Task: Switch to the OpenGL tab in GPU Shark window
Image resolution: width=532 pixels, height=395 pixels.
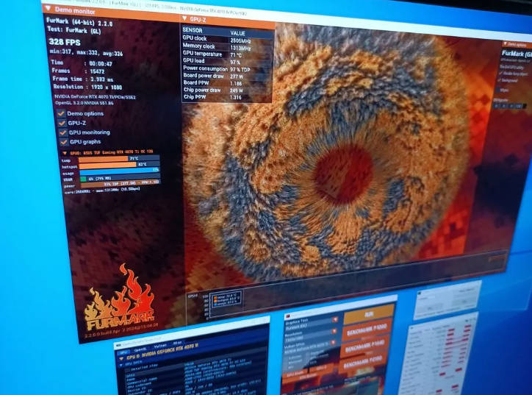Action: tap(140, 349)
